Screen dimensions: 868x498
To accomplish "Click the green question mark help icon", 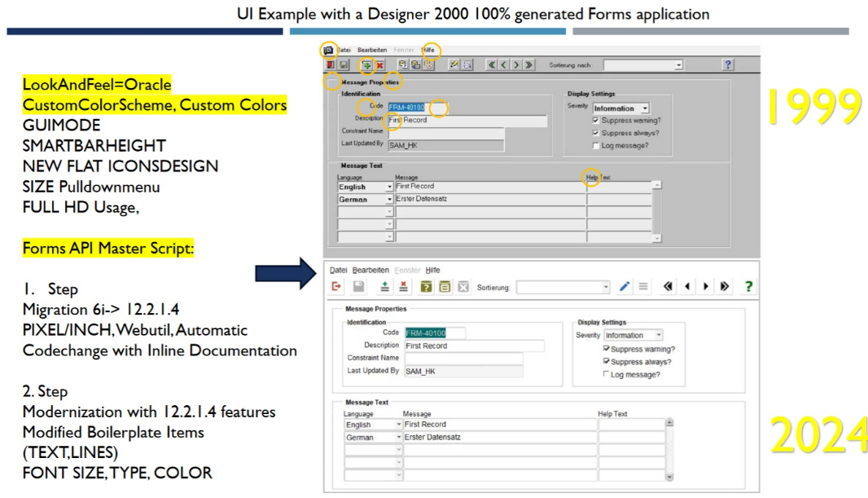I will (x=748, y=287).
